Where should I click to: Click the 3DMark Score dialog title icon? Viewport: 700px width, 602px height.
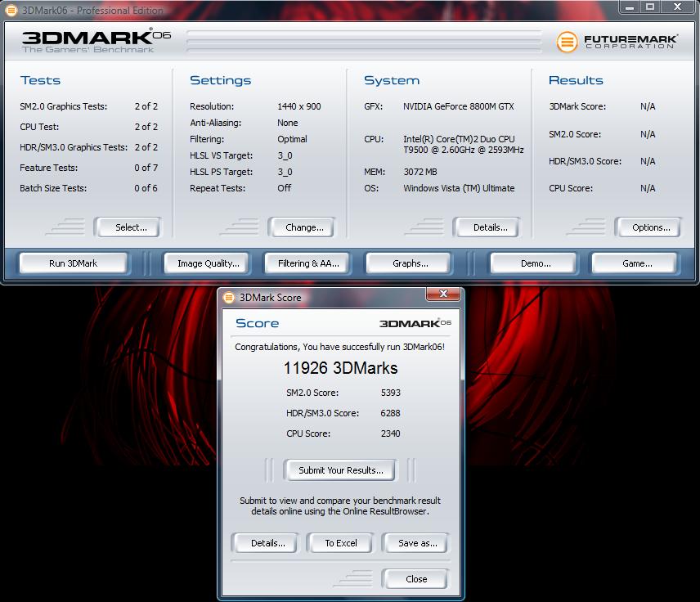[229, 298]
